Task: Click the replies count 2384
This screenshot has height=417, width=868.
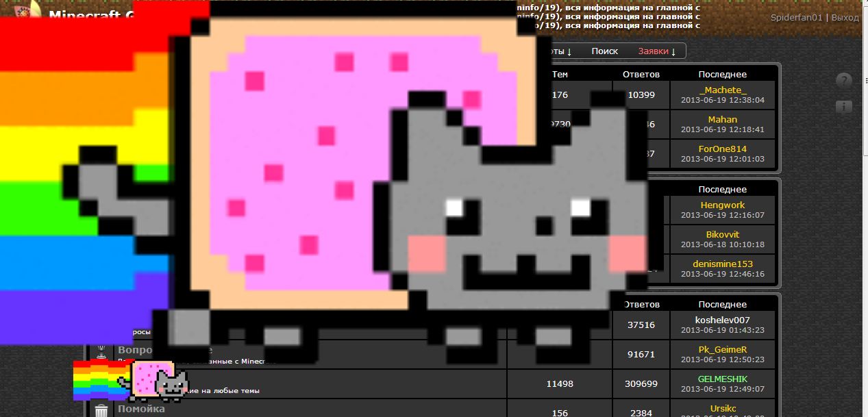Action: coord(641,413)
